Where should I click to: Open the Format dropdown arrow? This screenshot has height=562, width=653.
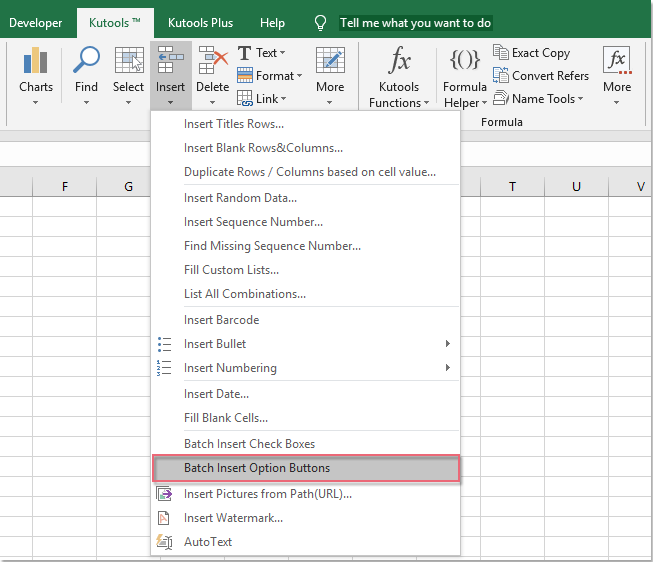click(299, 76)
